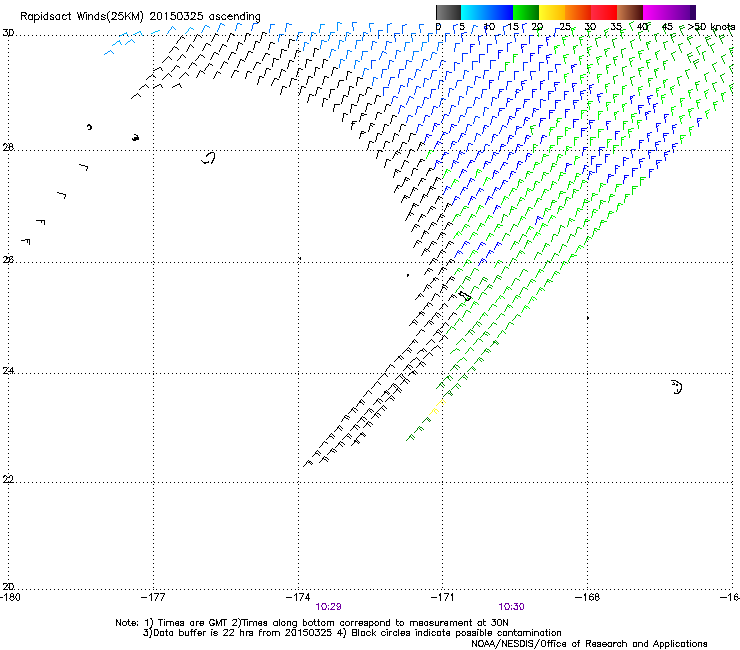Select the '45' knots legend number
The width and height of the screenshot is (740, 650).
667,27
